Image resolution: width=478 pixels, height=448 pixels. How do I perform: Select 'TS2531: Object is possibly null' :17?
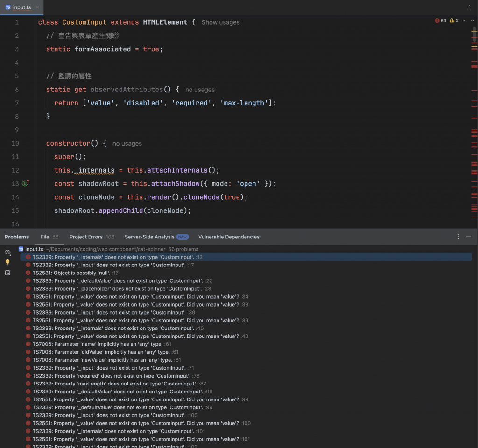72,273
